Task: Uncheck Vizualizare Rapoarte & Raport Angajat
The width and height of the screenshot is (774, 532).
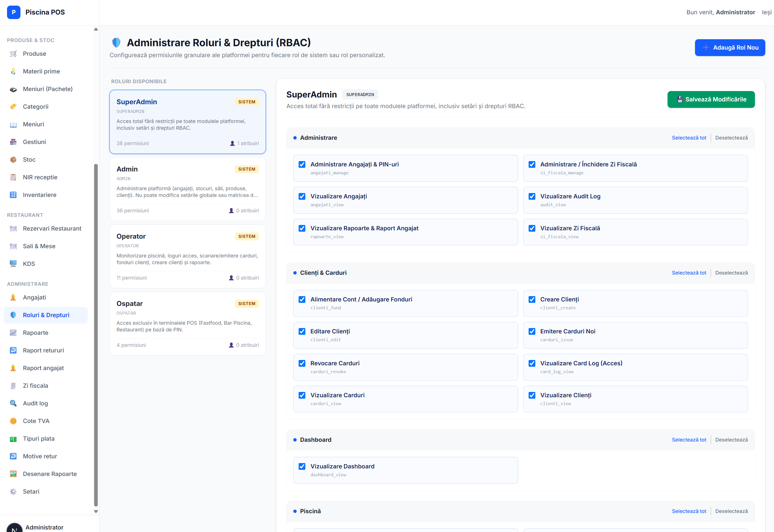Action: [x=302, y=229]
